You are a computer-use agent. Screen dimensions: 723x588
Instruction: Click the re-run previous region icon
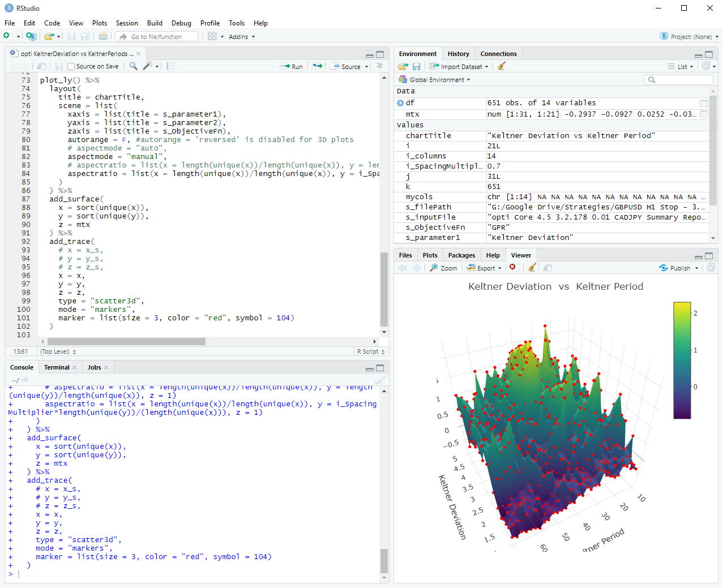(x=318, y=66)
